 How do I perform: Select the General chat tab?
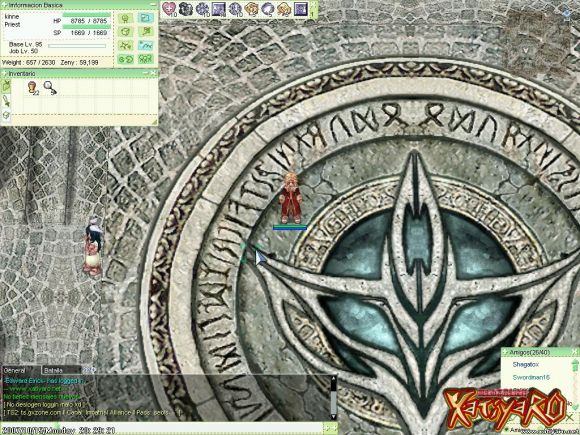(21, 370)
